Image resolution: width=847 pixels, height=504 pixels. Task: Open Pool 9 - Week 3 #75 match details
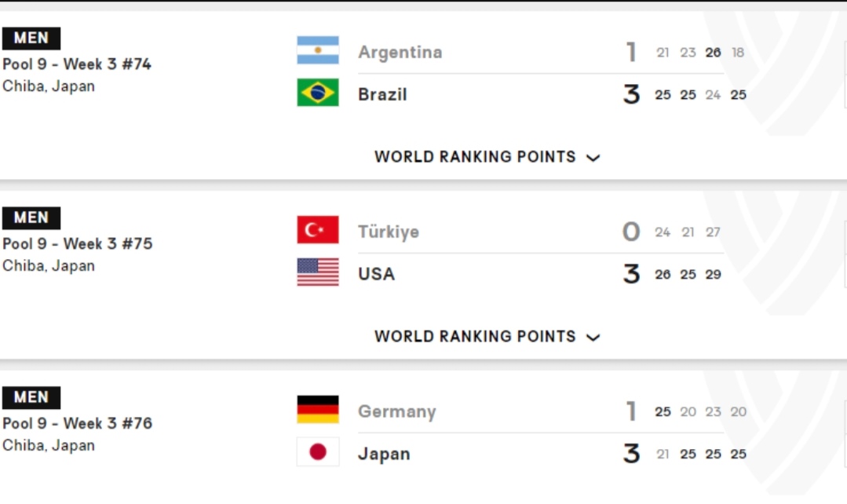click(77, 243)
